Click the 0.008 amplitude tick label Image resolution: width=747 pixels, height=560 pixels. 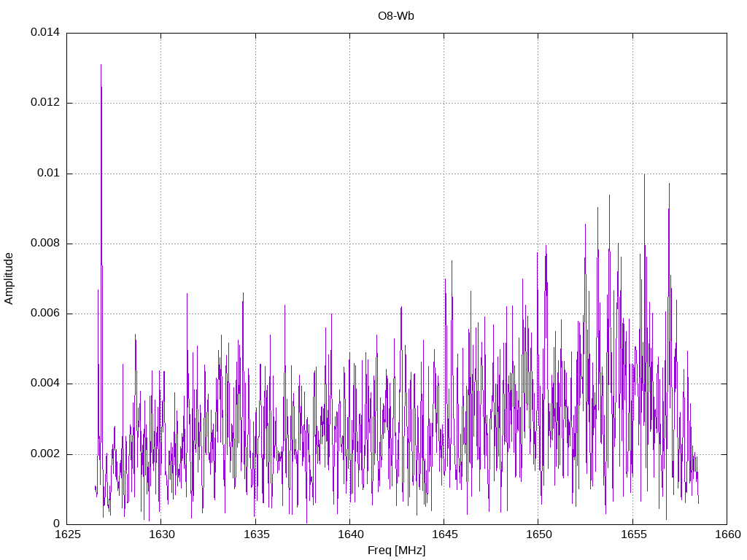click(x=44, y=244)
